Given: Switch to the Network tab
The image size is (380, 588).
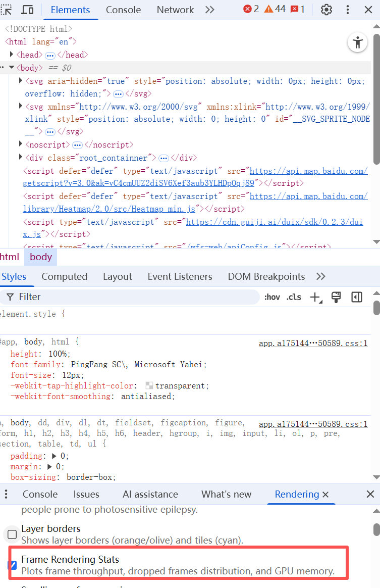Looking at the screenshot, I should tap(175, 10).
